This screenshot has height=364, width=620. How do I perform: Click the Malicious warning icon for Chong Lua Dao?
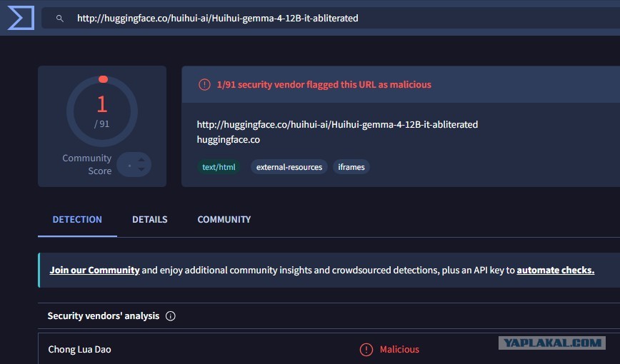click(x=366, y=350)
